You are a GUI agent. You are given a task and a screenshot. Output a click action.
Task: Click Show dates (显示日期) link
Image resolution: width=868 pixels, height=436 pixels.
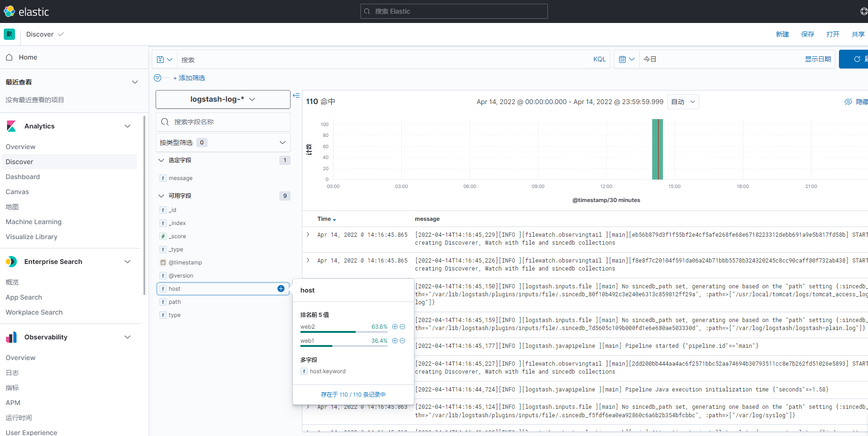point(818,59)
